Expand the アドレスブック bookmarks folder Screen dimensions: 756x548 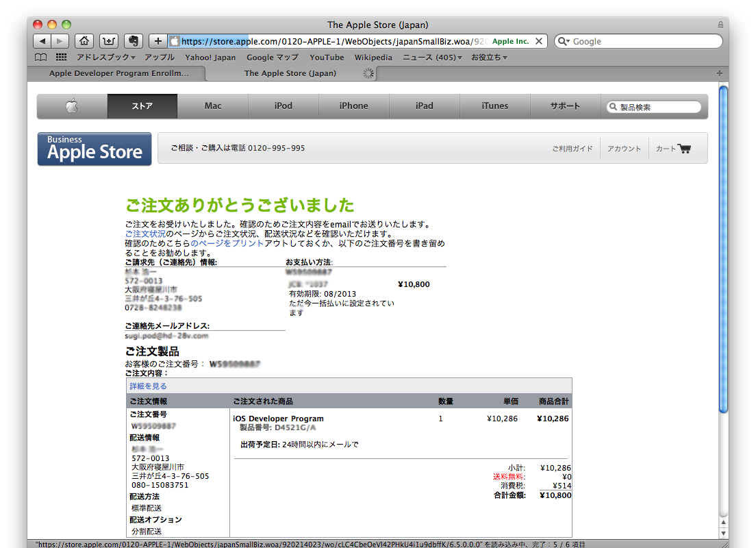pyautogui.click(x=105, y=58)
